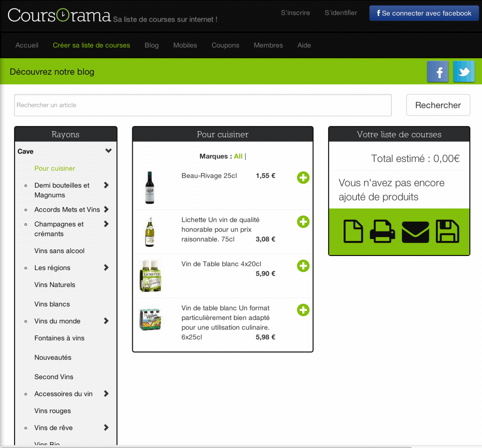482x448 pixels.
Task: Open Beau-Rivage bottle thumbnail
Action: pos(150,187)
